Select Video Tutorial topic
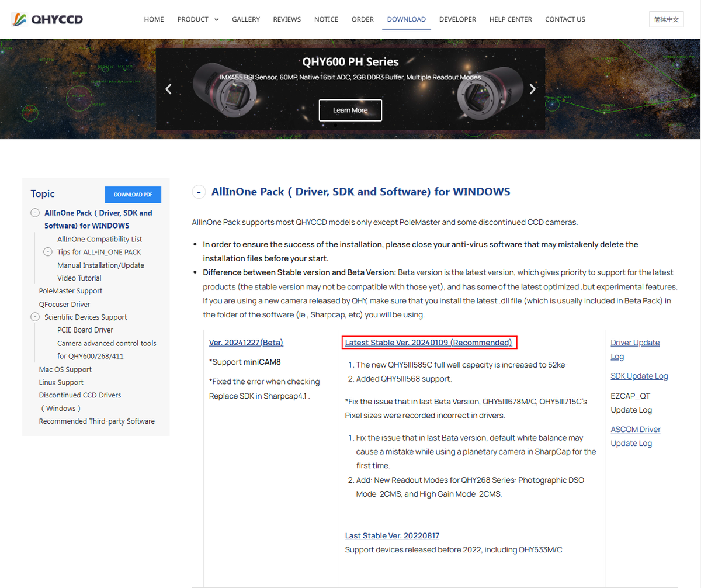The height and width of the screenshot is (588, 701). [x=79, y=278]
